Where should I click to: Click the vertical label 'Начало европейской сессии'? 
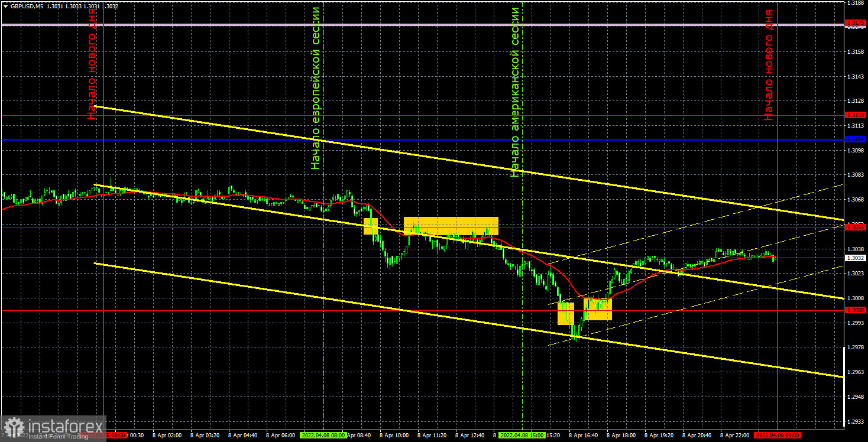point(316,88)
